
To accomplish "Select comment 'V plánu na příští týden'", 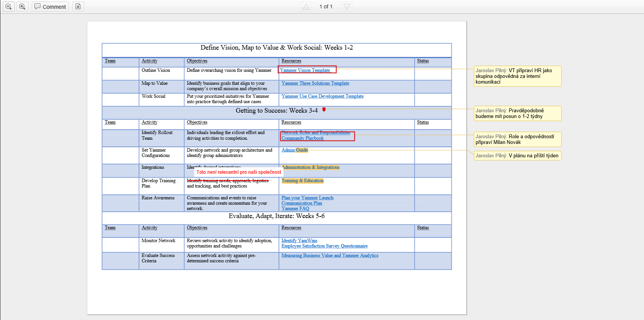I will pyautogui.click(x=517, y=155).
